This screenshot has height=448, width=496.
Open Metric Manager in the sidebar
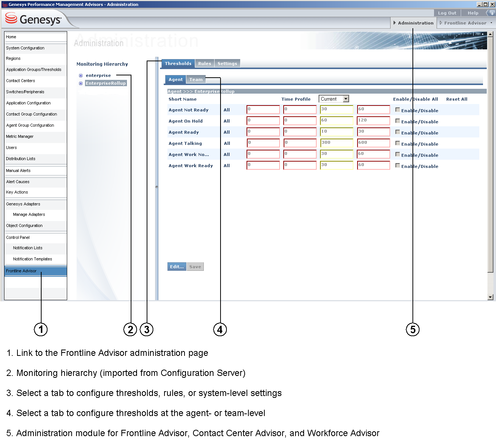click(20, 136)
